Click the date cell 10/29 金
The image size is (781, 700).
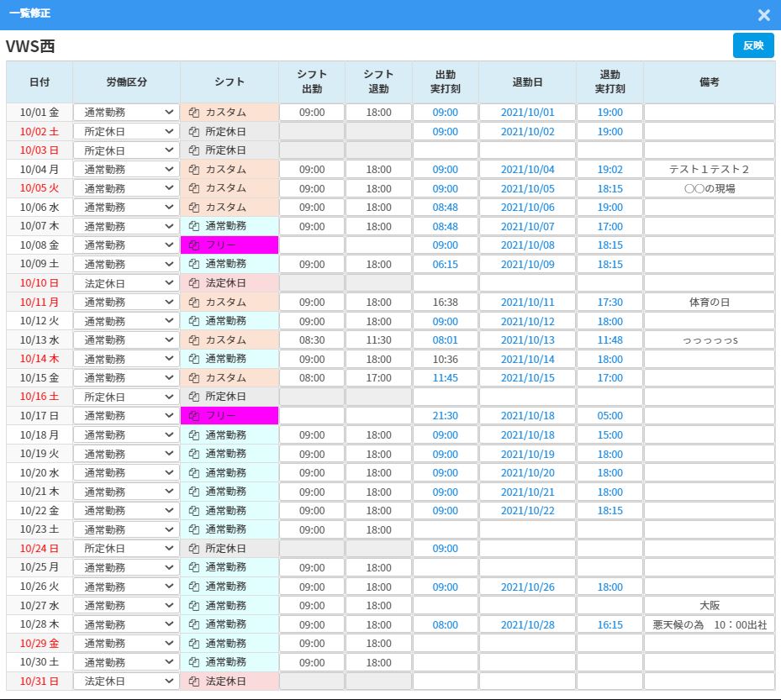40,643
